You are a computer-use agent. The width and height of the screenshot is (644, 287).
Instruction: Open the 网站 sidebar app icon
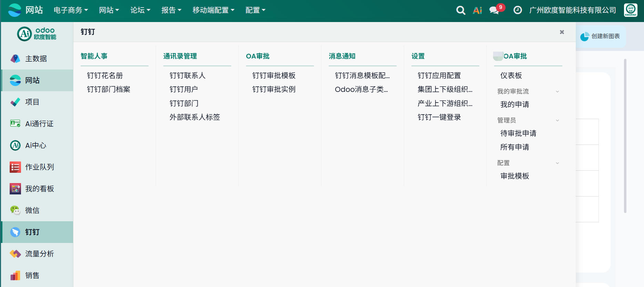click(16, 80)
